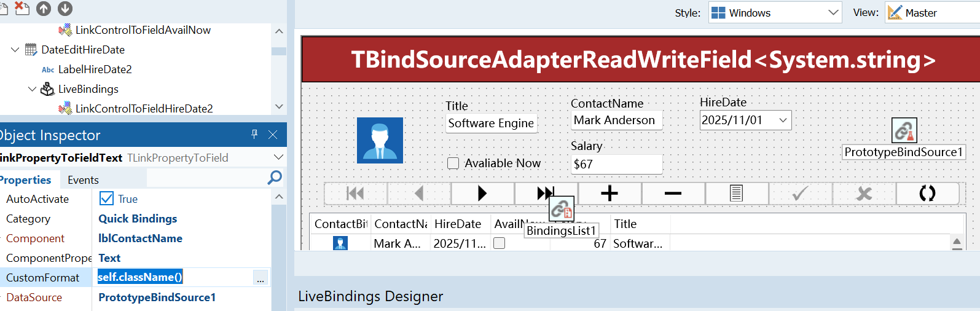Click the property filter search field

pos(206,179)
